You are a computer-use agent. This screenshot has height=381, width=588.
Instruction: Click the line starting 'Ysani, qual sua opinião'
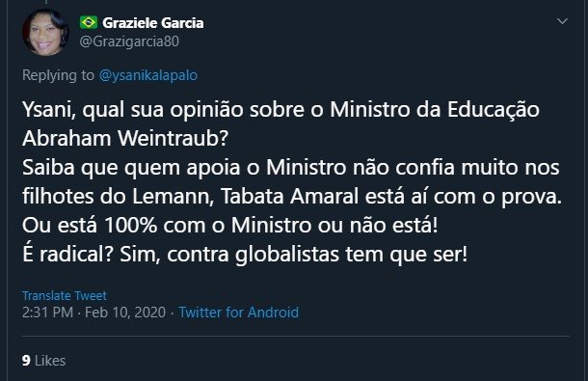tap(281, 110)
